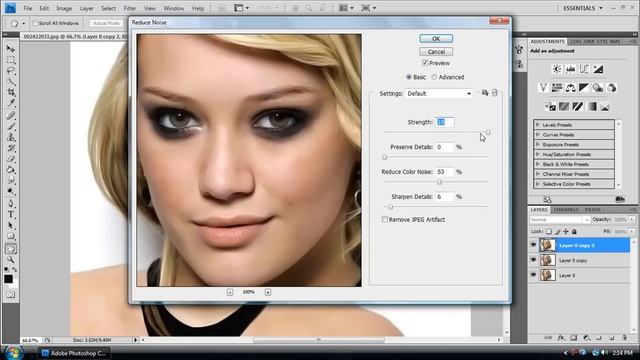
Task: Select the Clone Stamp tool
Action: [x=11, y=137]
